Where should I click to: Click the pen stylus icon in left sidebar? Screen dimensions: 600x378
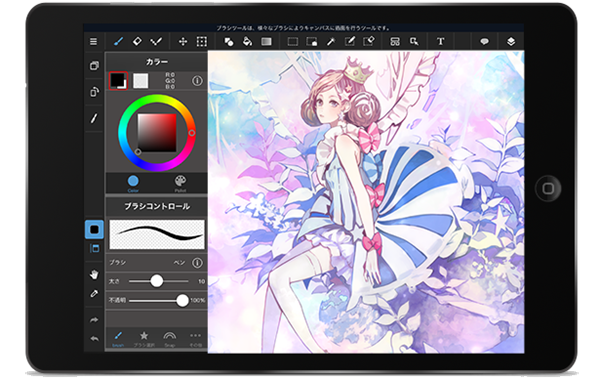[x=94, y=118]
